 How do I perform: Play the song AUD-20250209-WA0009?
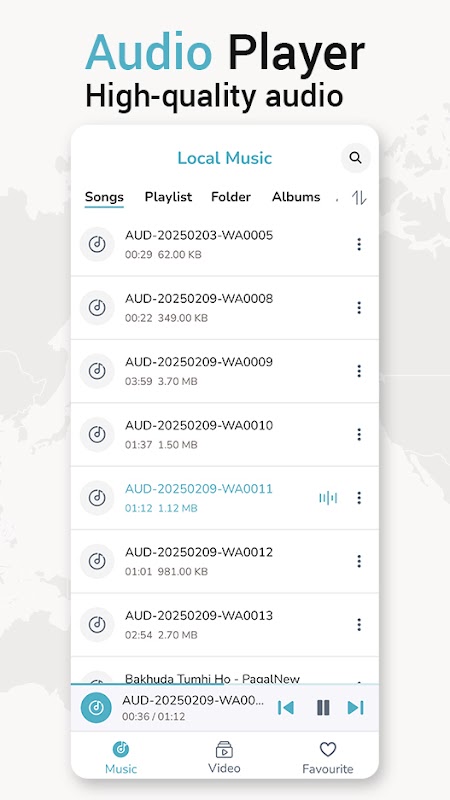tap(224, 371)
